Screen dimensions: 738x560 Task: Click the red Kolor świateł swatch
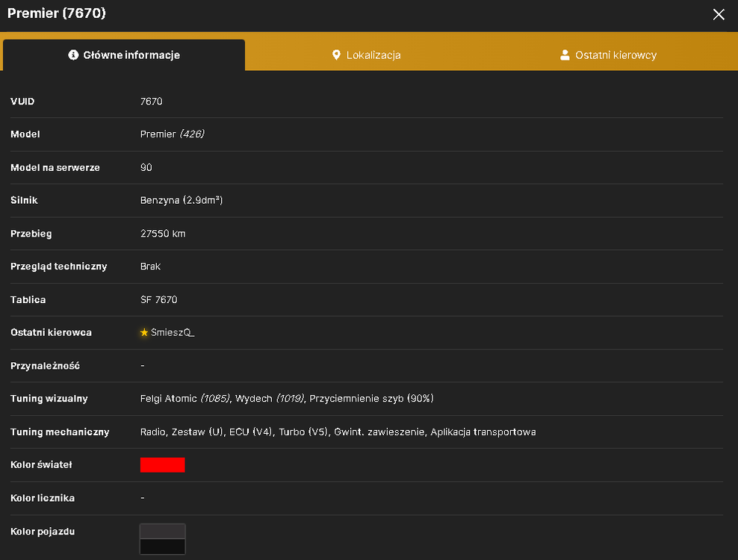[x=162, y=465]
